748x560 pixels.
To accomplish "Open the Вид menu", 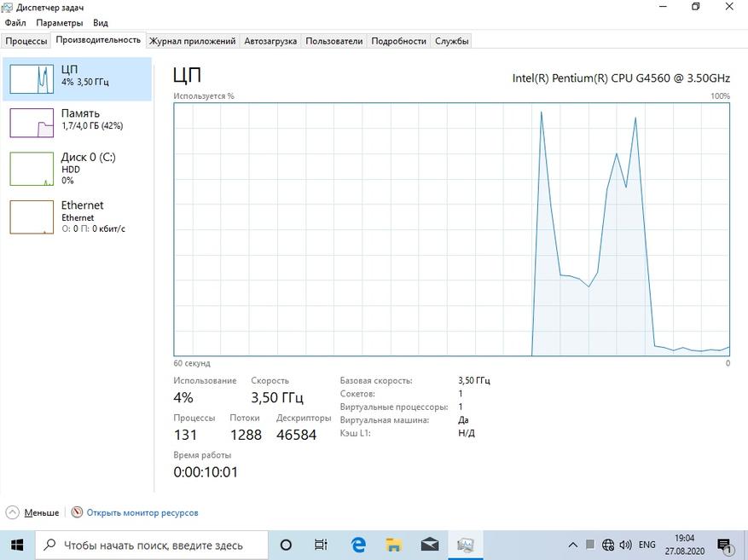I will pos(100,22).
